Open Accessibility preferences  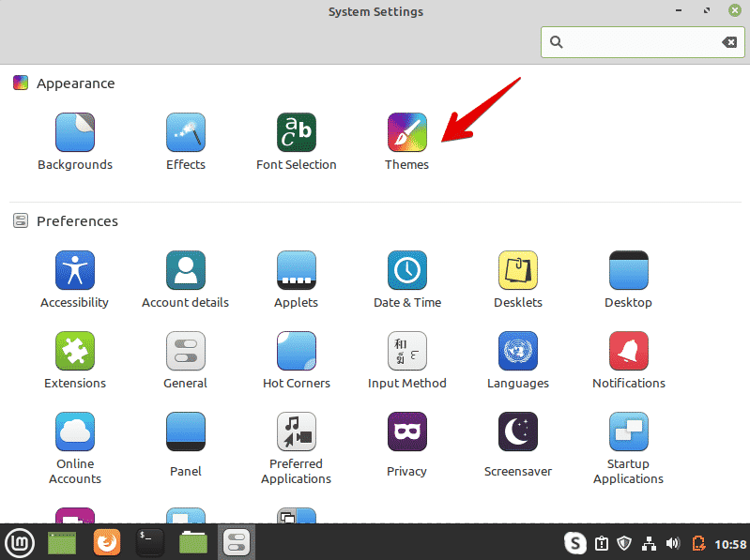(75, 280)
